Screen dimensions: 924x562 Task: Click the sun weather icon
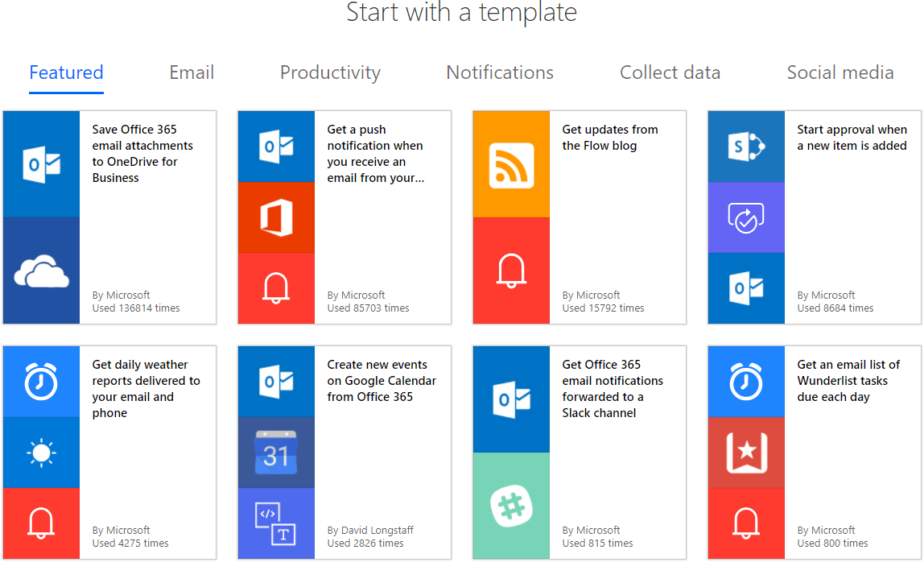pos(41,452)
